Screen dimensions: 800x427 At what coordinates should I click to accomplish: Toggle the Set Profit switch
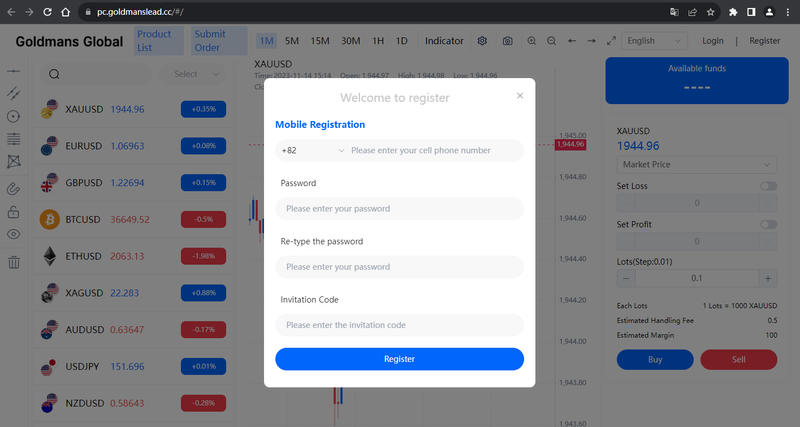click(x=768, y=224)
